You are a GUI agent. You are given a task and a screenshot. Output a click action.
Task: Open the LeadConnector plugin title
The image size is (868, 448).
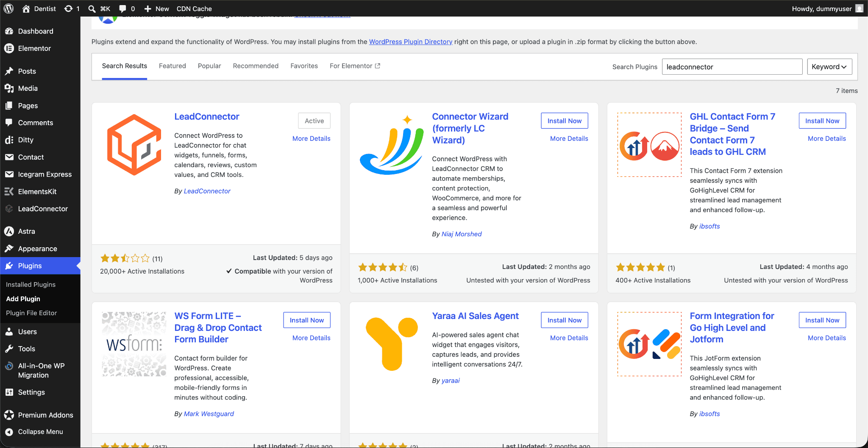pos(207,117)
